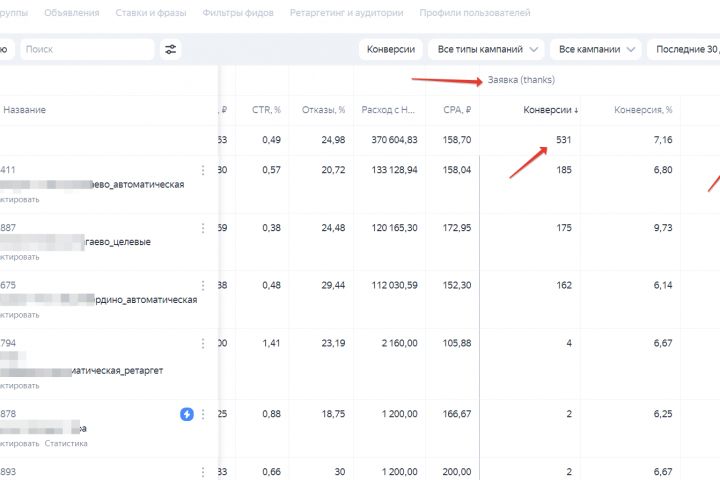Open three-dot menu for campaign 411

(203, 170)
